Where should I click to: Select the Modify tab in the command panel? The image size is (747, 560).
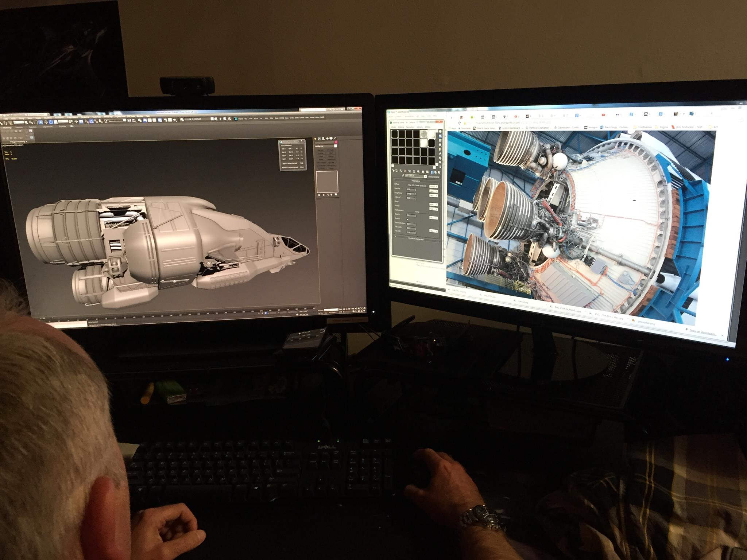click(x=319, y=139)
